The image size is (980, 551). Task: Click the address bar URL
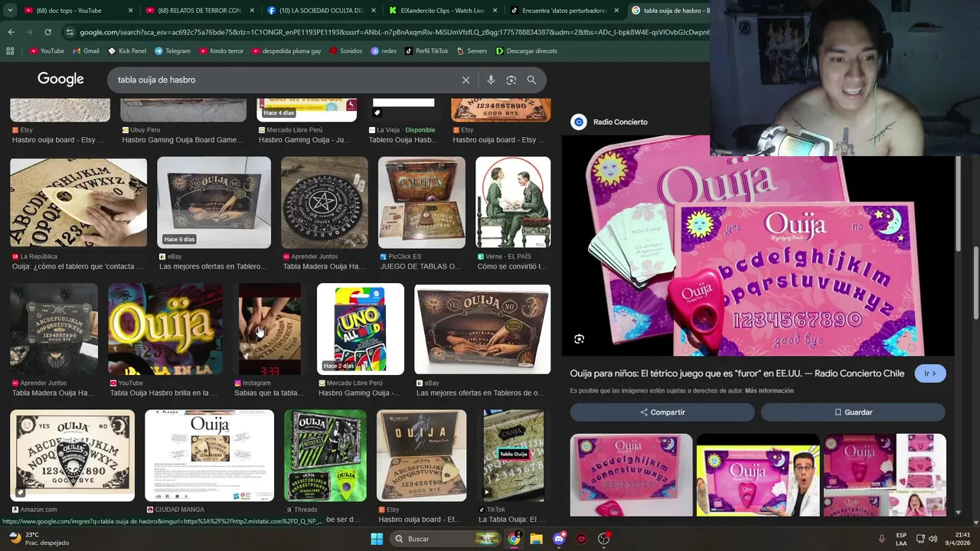394,32
